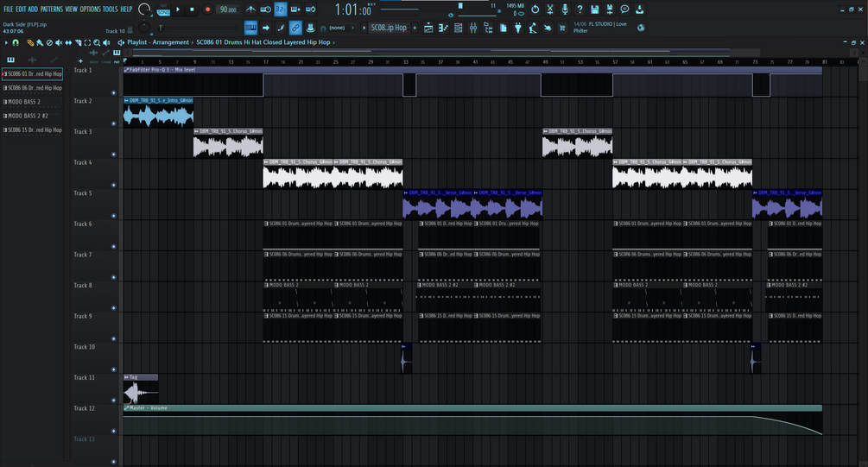
Task: Open the TOOLS menu
Action: click(111, 9)
